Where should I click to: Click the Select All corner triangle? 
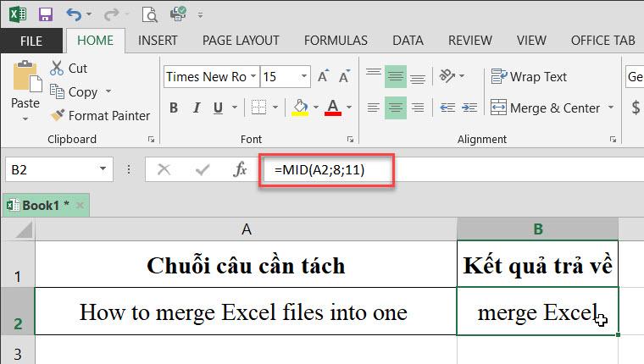point(23,229)
